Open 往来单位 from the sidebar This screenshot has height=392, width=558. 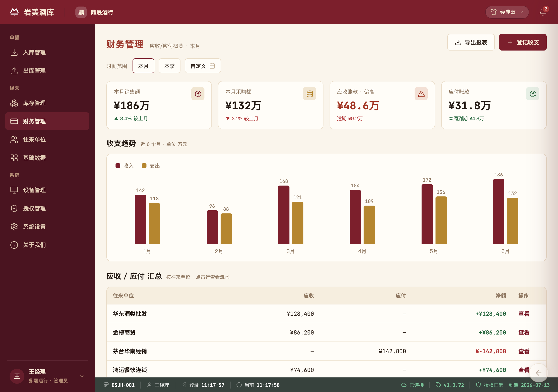click(47, 139)
